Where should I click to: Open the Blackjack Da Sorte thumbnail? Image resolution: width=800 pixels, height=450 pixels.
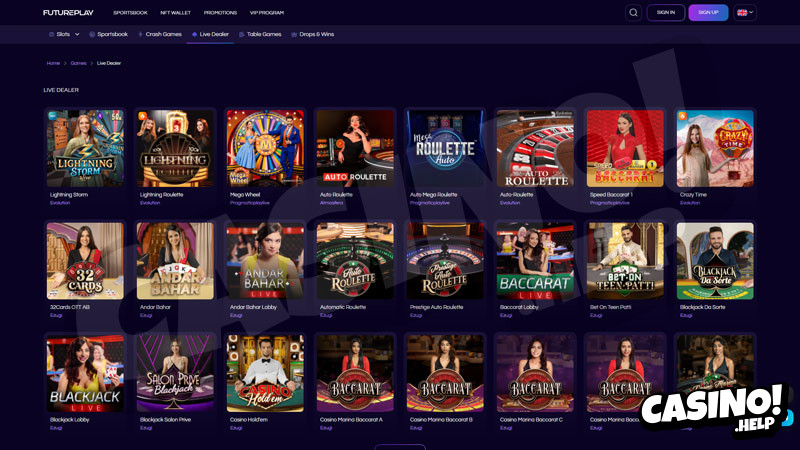[715, 261]
